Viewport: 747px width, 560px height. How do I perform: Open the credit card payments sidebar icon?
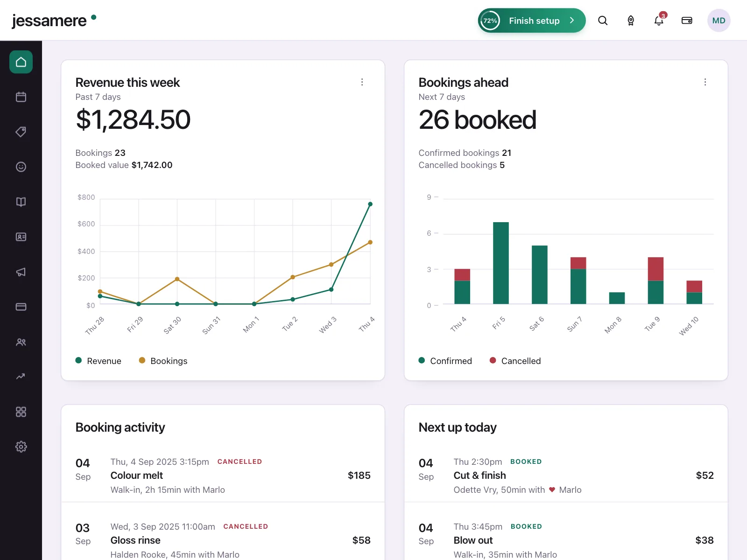(x=21, y=307)
